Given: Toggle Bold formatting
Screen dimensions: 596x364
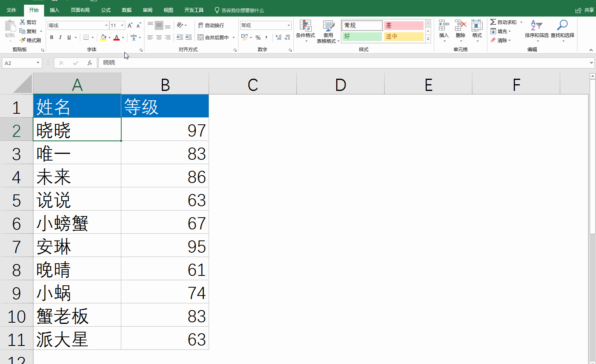Looking at the screenshot, I should [52, 37].
